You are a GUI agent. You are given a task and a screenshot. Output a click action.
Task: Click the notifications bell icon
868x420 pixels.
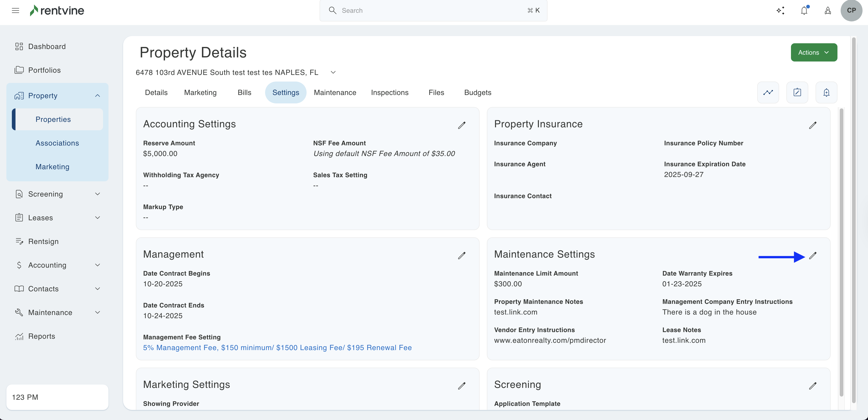click(x=804, y=10)
